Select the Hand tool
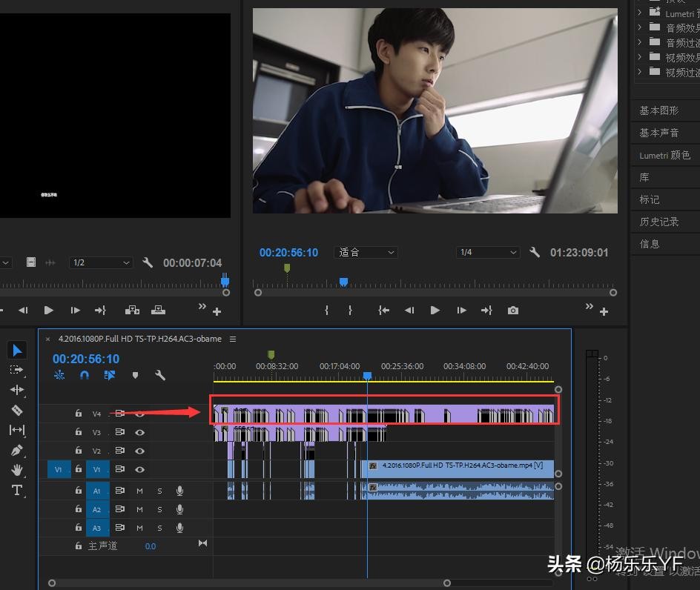Image resolution: width=700 pixels, height=590 pixels. 16,470
